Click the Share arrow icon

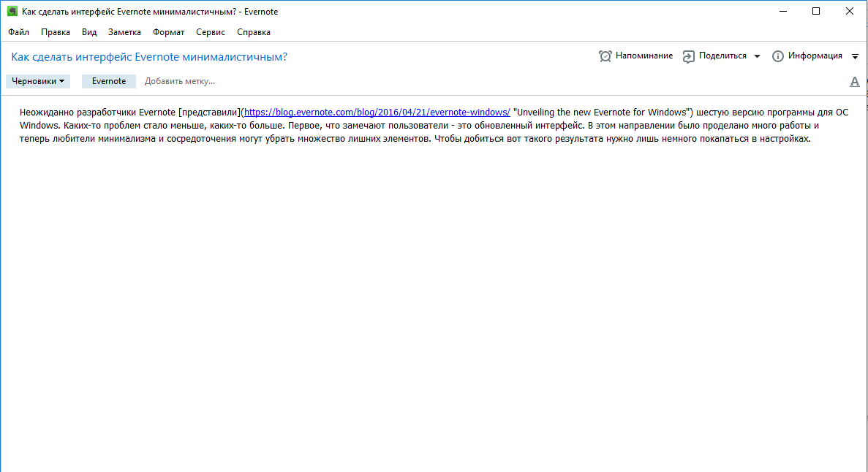(688, 56)
